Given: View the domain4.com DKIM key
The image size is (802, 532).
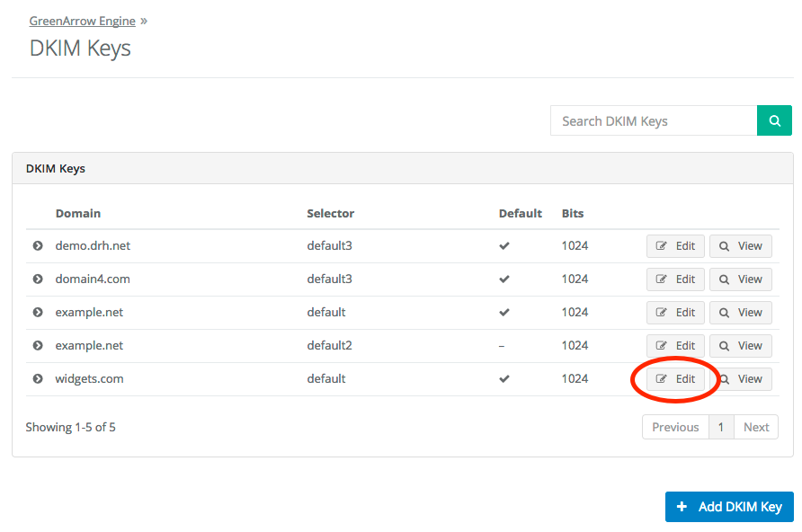Looking at the screenshot, I should [x=740, y=279].
